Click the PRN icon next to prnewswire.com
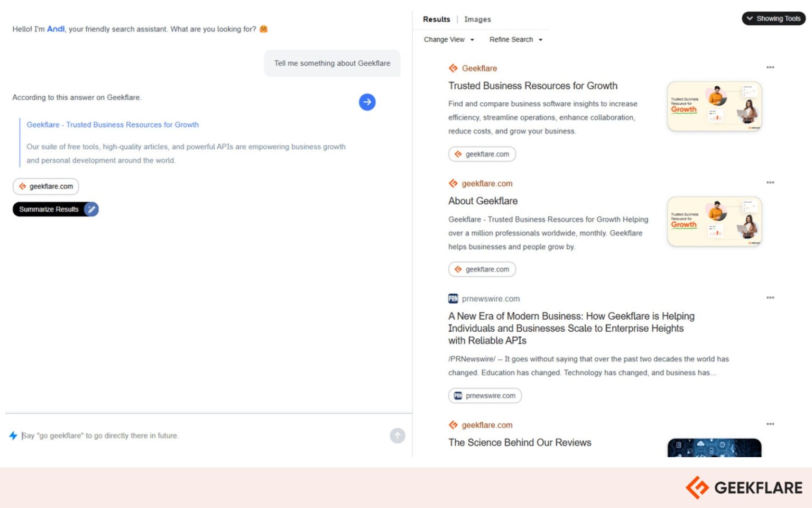Image resolution: width=812 pixels, height=508 pixels. click(453, 298)
